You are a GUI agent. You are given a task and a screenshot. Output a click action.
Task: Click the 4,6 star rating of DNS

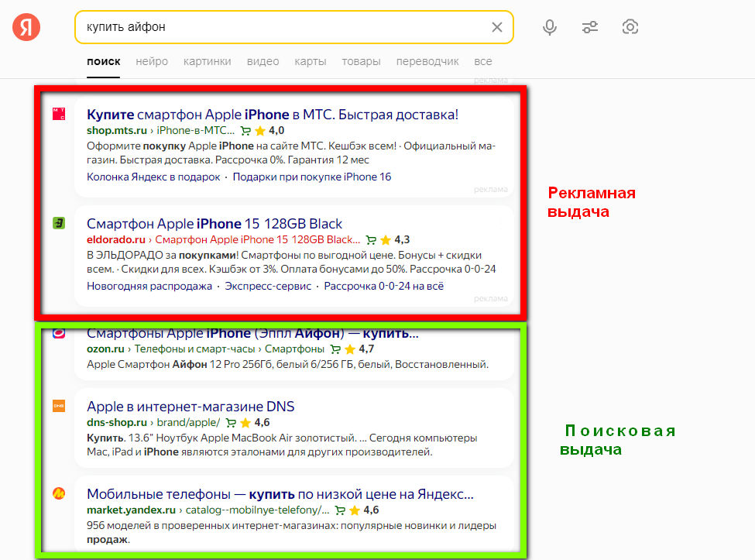tap(256, 423)
